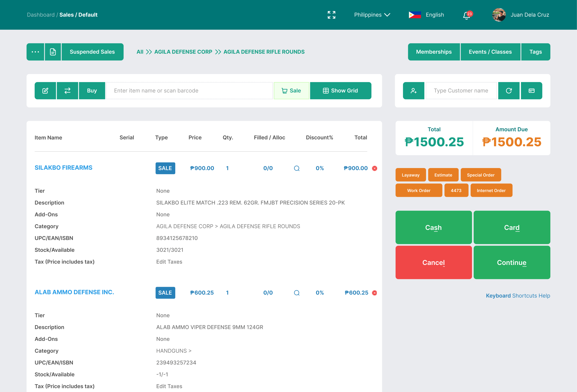This screenshot has width=577, height=392.
Task: Switch to Tags tab
Action: pos(536,52)
